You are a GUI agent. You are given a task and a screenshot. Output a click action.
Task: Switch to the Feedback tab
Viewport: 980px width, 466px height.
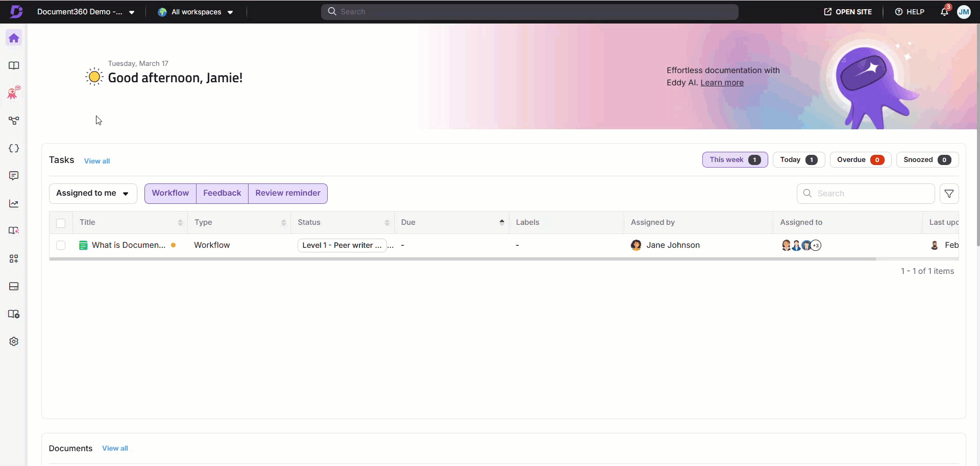[x=222, y=193]
